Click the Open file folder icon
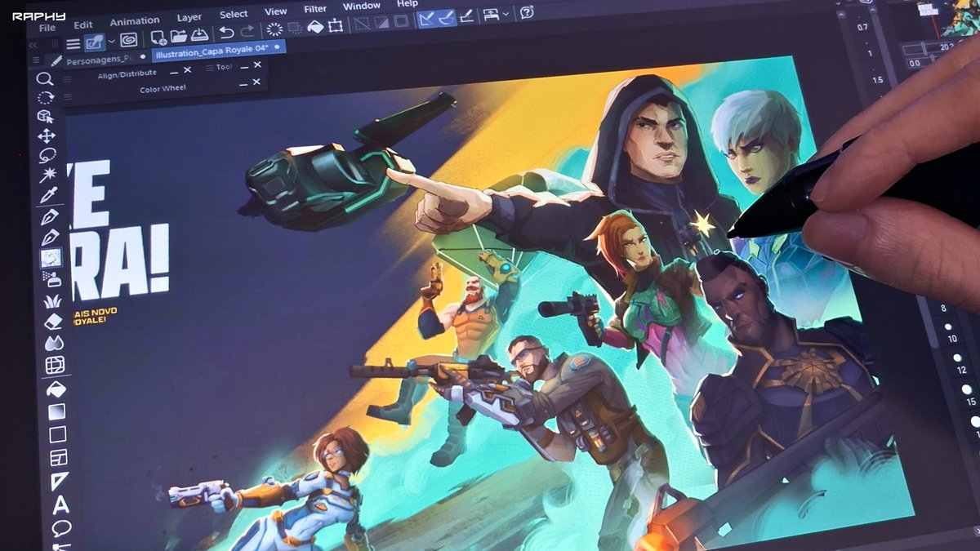Screen dimensions: 980x551 coord(178,36)
